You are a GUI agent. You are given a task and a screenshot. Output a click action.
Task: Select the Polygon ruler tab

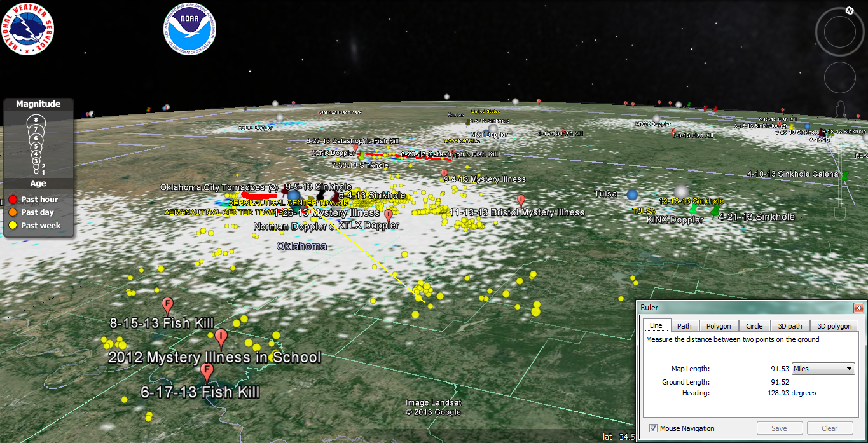click(719, 326)
